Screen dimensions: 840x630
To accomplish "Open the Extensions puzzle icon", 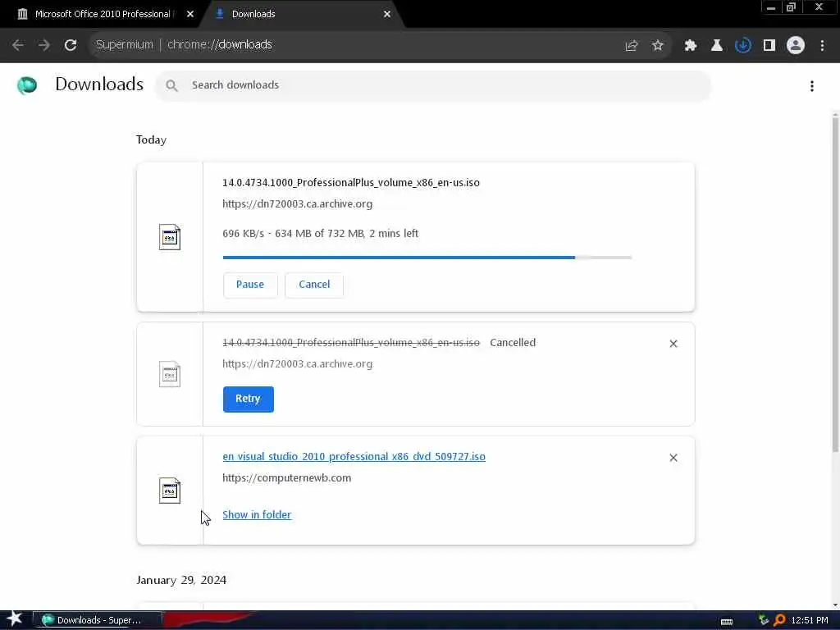I will point(691,46).
